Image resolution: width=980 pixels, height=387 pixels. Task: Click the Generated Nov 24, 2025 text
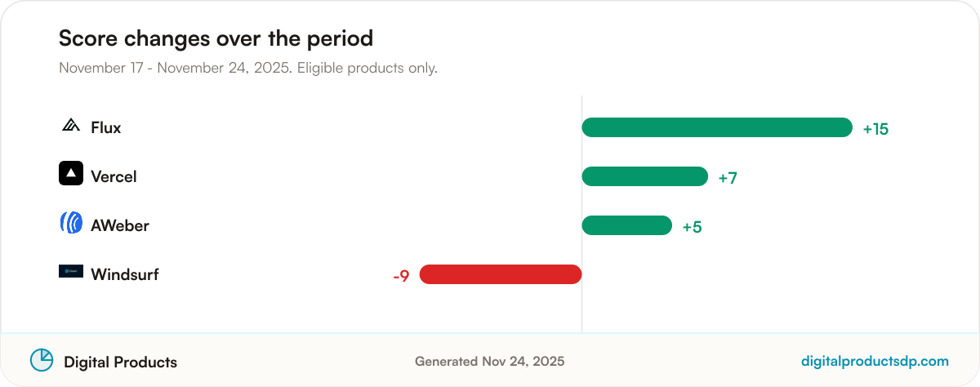coord(489,361)
